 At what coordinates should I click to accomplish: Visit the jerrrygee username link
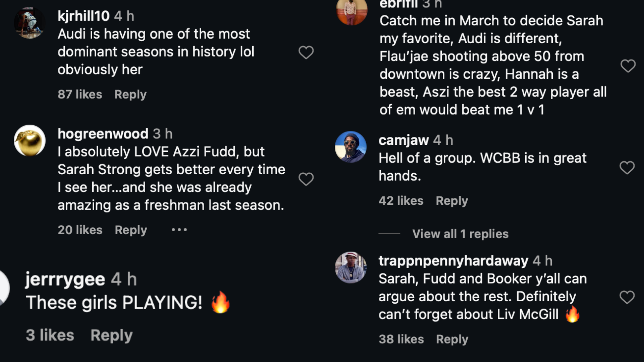tap(65, 280)
